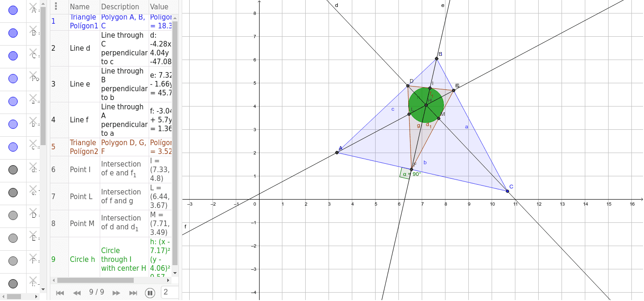Open the construction protocol three-dot menu
The height and width of the screenshot is (301, 644).
click(56, 7)
